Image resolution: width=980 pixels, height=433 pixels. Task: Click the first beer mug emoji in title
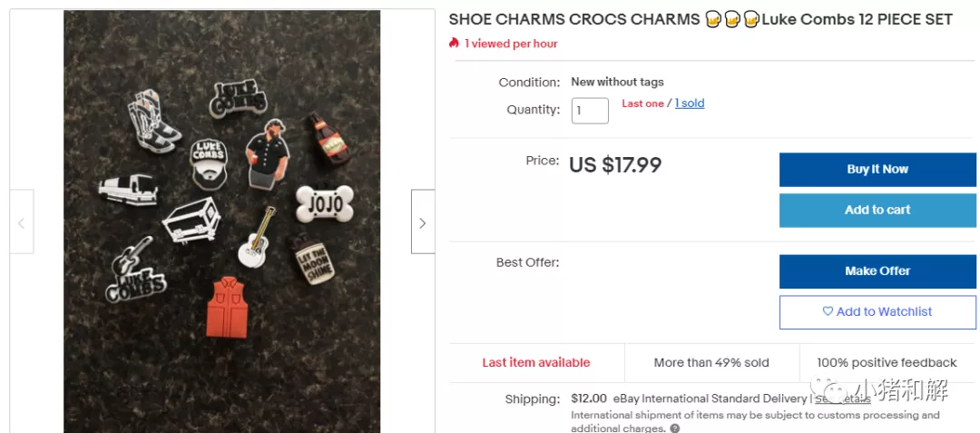click(x=713, y=19)
